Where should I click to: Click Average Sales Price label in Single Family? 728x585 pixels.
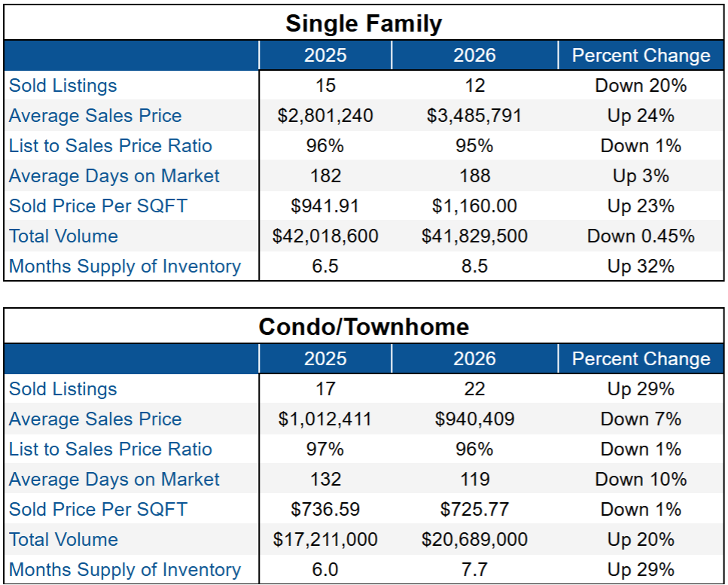point(96,116)
